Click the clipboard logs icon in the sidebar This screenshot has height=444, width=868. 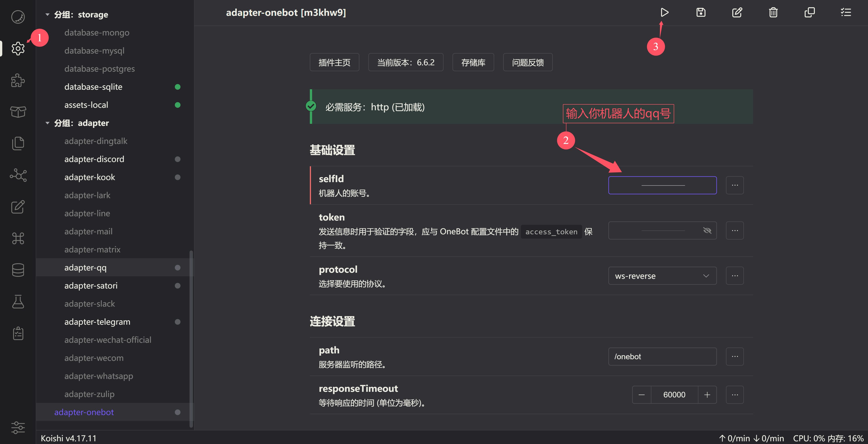point(18,333)
